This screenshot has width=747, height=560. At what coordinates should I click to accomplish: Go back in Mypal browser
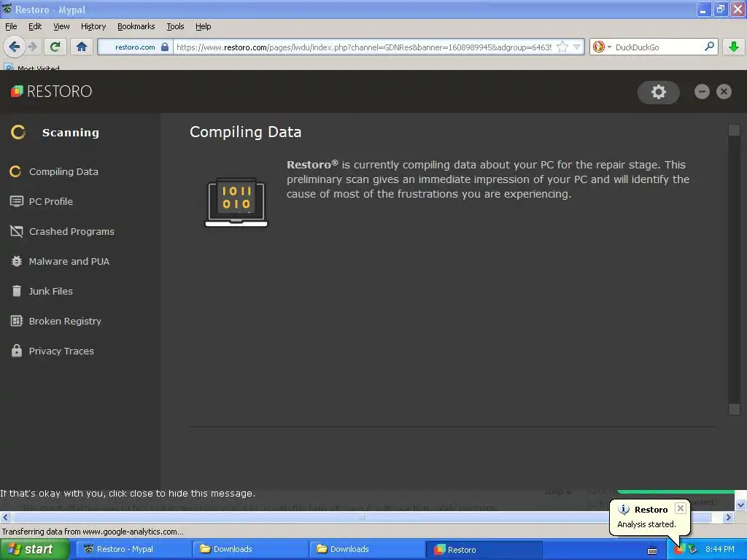click(x=14, y=47)
